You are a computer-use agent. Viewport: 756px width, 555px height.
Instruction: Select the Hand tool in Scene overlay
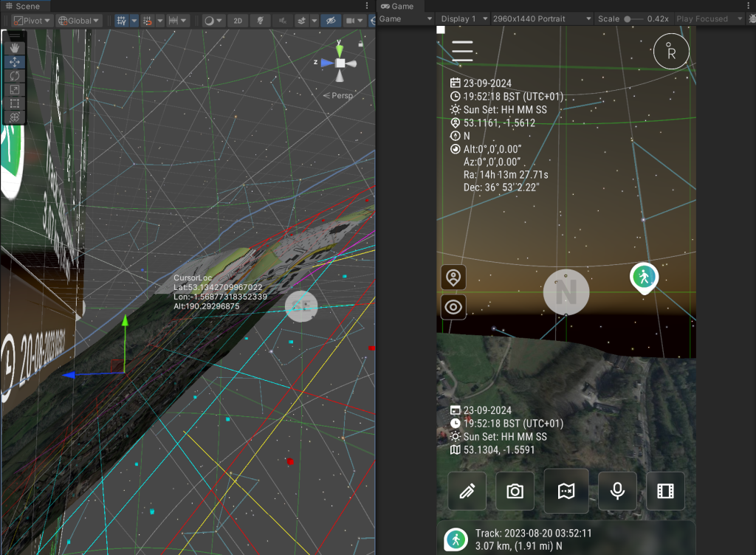coord(15,47)
